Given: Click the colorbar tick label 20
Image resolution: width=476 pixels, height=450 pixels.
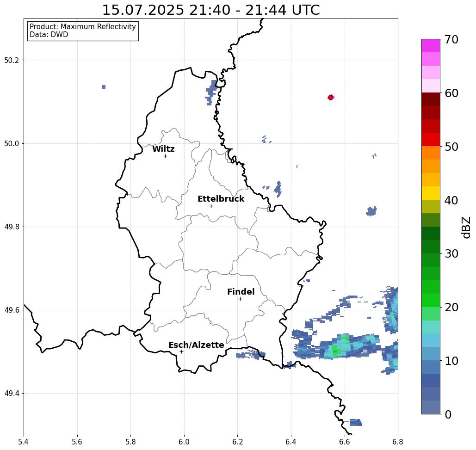Looking at the screenshot, I should point(451,308).
